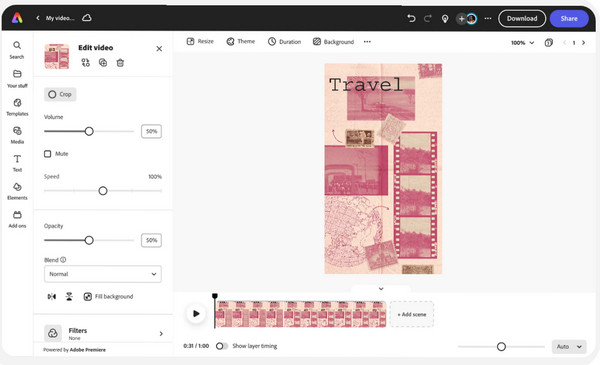Enable the Mute checkbox
The height and width of the screenshot is (365, 600).
tap(47, 154)
